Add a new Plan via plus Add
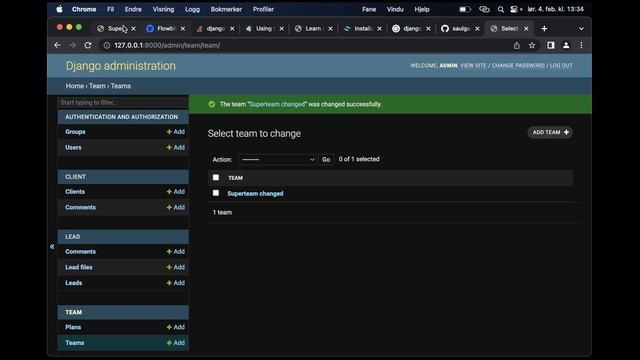 (x=176, y=327)
